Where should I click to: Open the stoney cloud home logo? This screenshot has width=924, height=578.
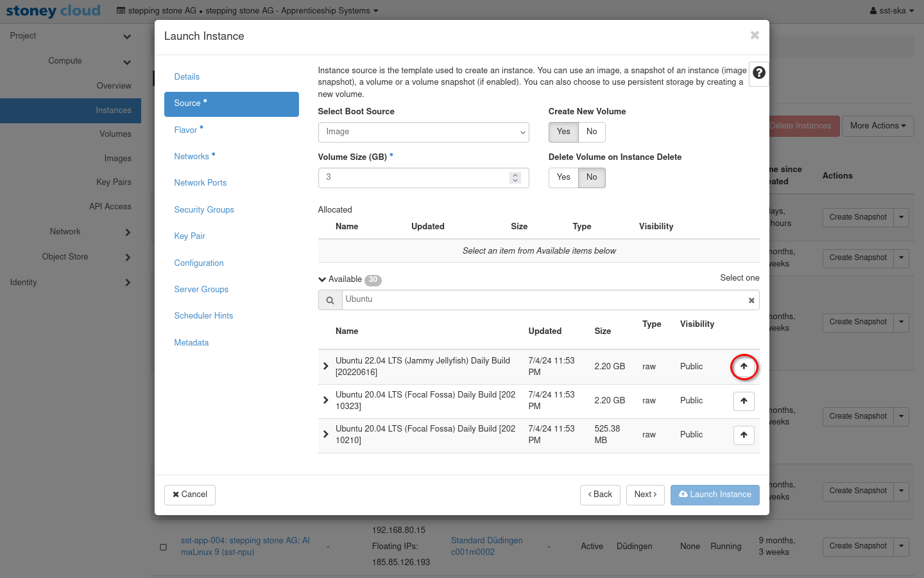(53, 11)
